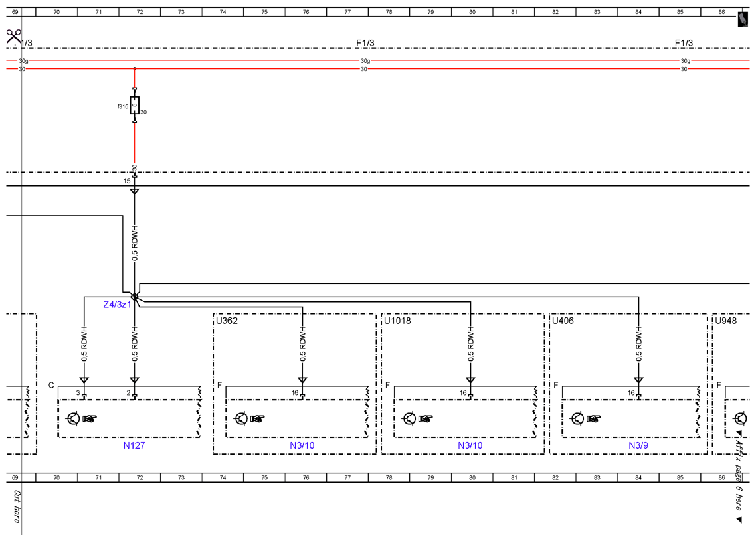Click the Z4/3z1 junction node symbol
Image resolution: width=756 pixels, height=541 pixels.
(134, 297)
